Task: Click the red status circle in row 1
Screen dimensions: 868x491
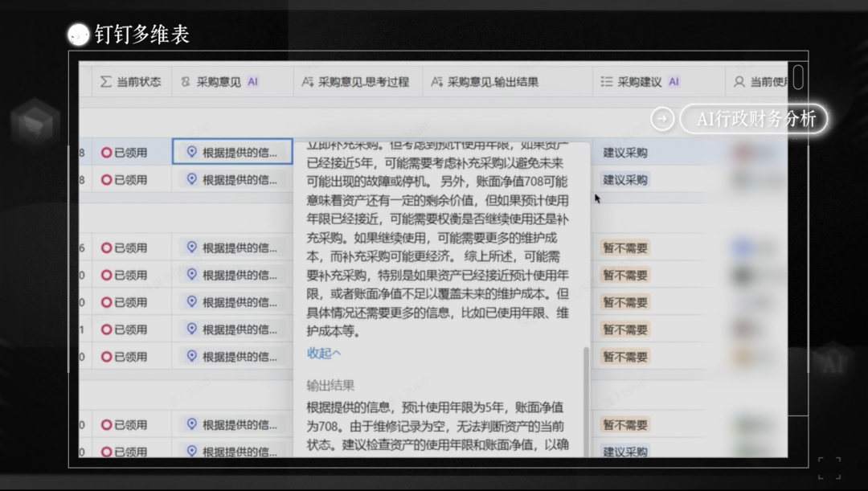Action: [106, 330]
